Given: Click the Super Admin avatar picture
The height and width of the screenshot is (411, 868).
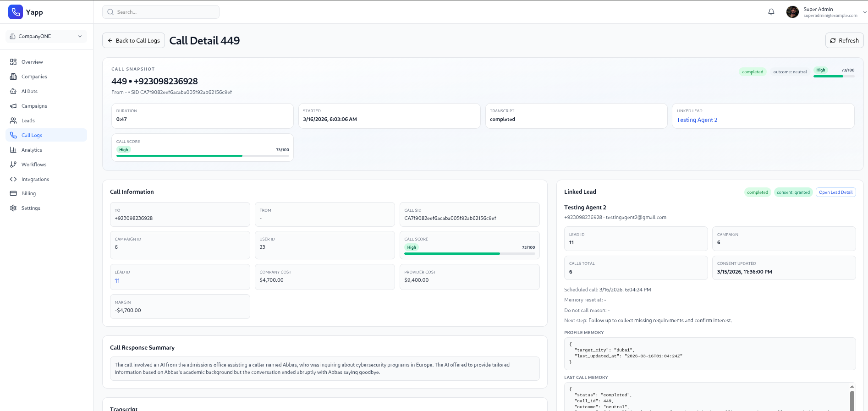Looking at the screenshot, I should (792, 12).
